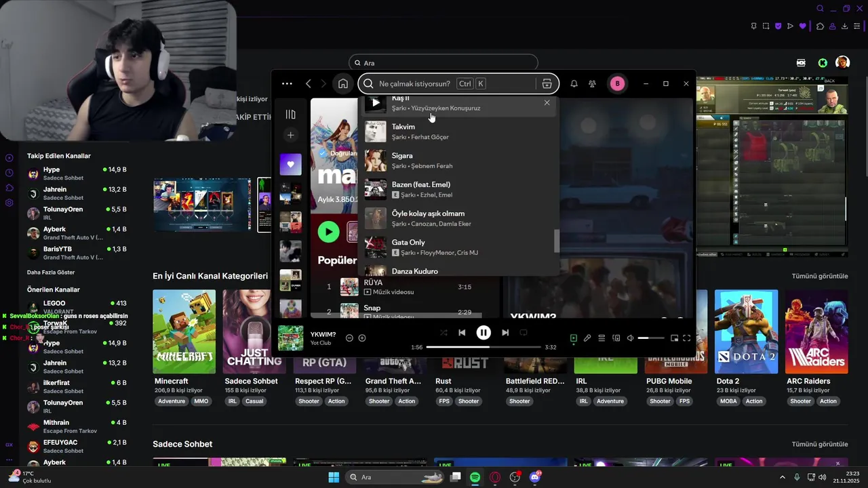Screen dimensions: 868x488
Task: View all Sadece Sohbet channels link
Action: 820,445
